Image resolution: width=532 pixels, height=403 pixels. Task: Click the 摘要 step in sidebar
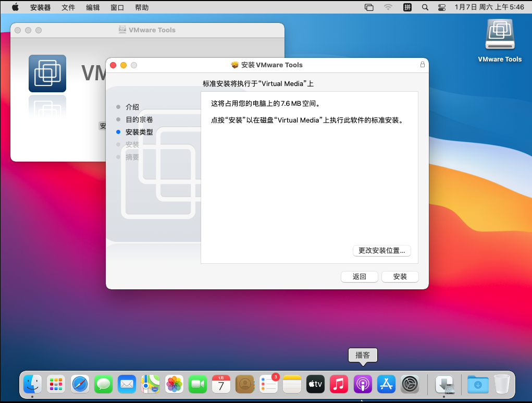(132, 157)
